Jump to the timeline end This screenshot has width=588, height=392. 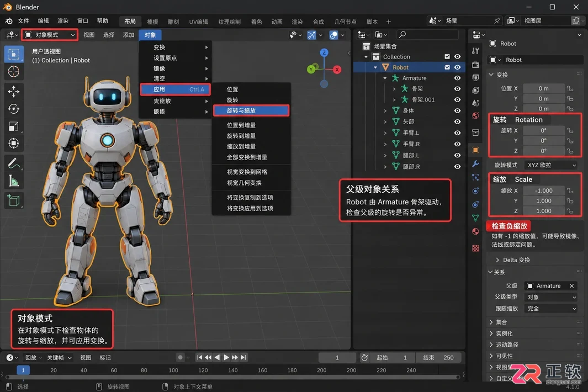[243, 357]
